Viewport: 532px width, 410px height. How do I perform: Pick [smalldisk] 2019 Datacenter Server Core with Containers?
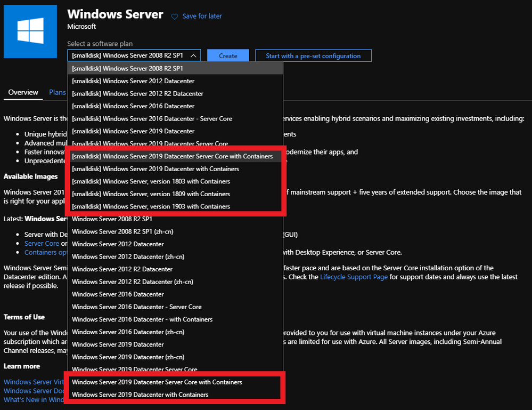click(175, 156)
